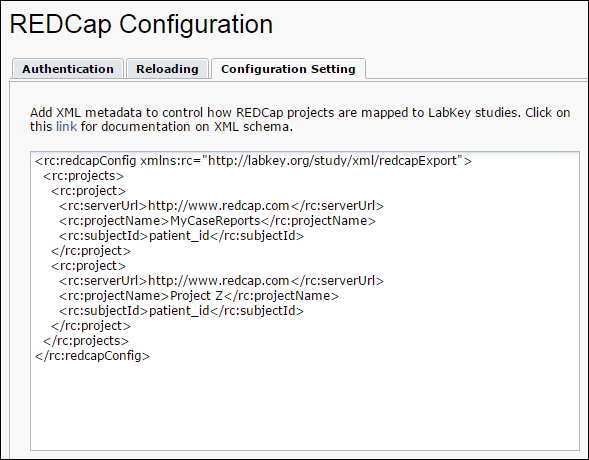Click the first serverUrl line in XML

click(x=221, y=206)
